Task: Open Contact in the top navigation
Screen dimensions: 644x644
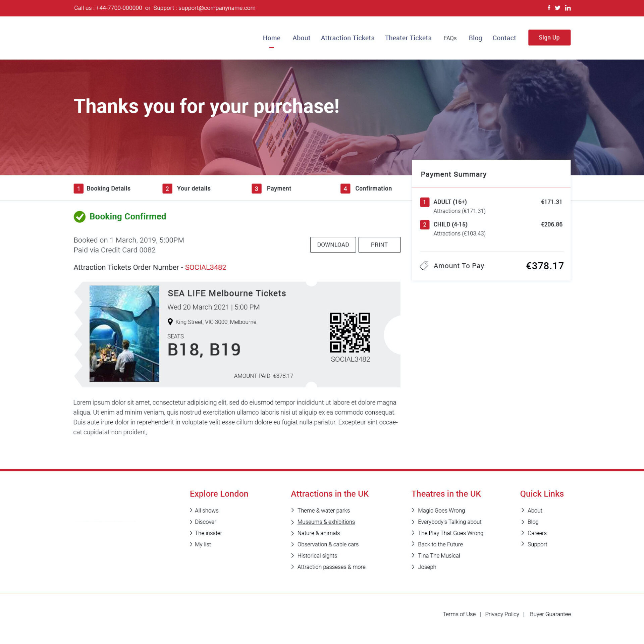Action: 504,38
